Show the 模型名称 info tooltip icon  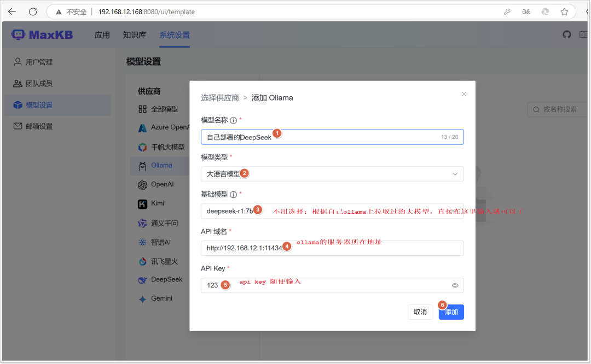233,120
